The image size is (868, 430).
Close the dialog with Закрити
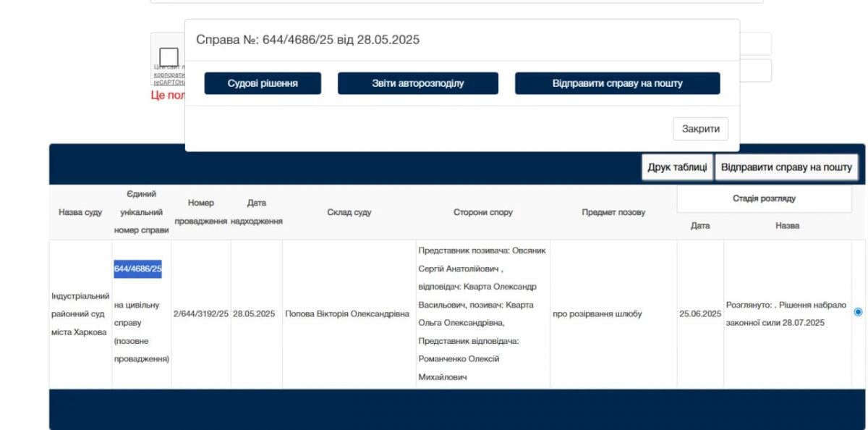700,129
